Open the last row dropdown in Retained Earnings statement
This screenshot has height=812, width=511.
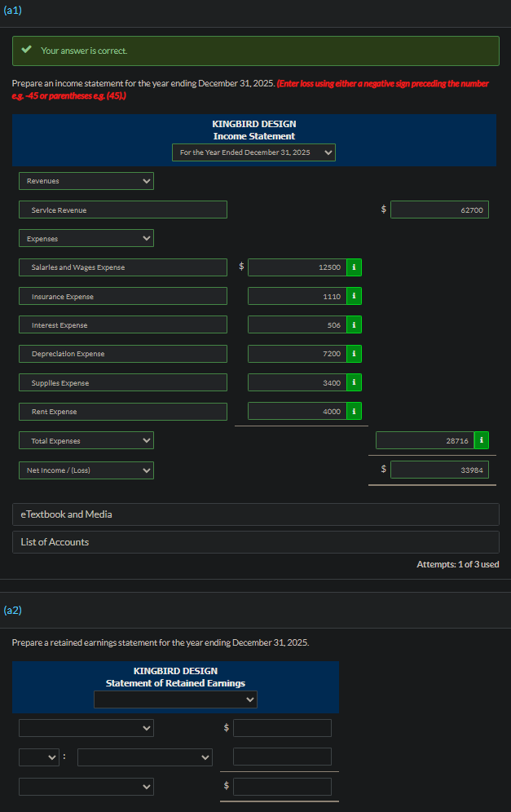pyautogui.click(x=86, y=787)
